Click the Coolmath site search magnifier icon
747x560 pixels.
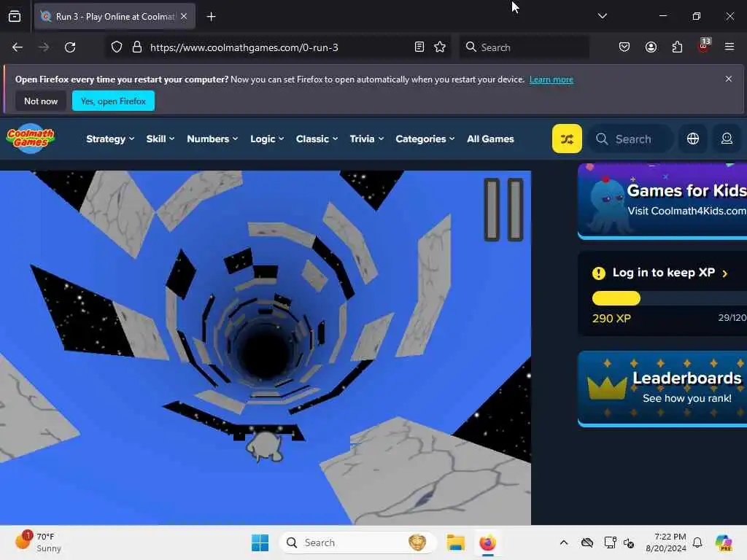click(x=602, y=139)
